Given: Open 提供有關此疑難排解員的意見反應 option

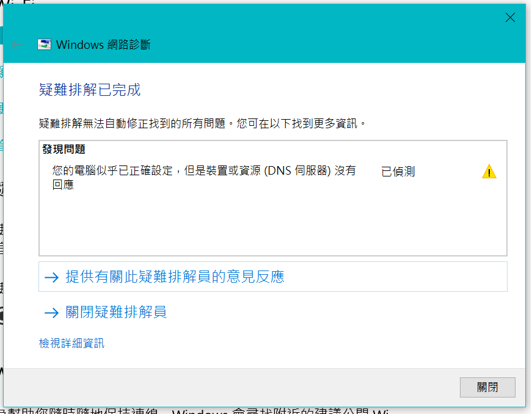Looking at the screenshot, I should click(273, 277).
